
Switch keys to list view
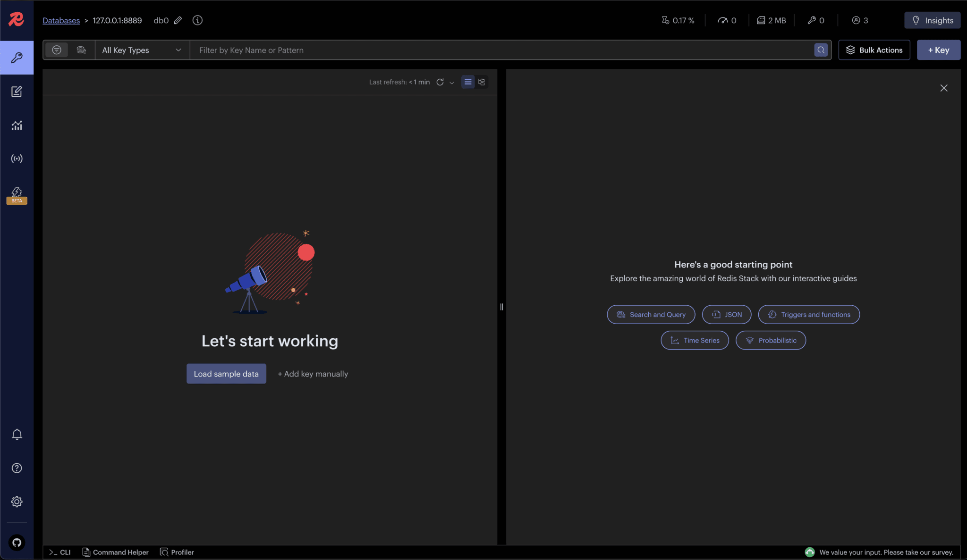(x=467, y=82)
